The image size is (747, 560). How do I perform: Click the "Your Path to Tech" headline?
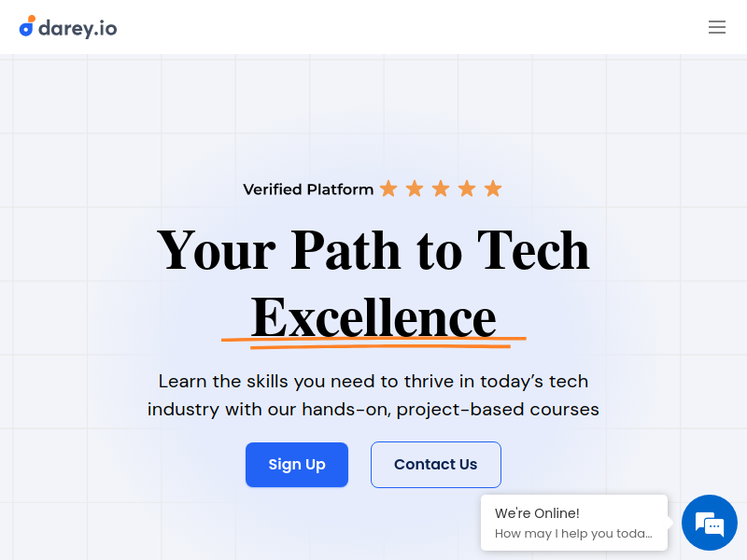pos(373,250)
